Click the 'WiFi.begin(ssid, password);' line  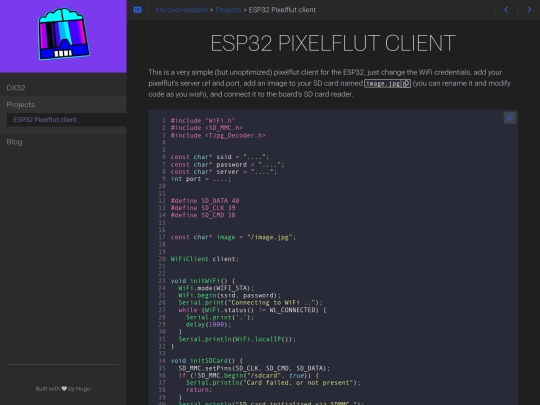click(x=229, y=295)
